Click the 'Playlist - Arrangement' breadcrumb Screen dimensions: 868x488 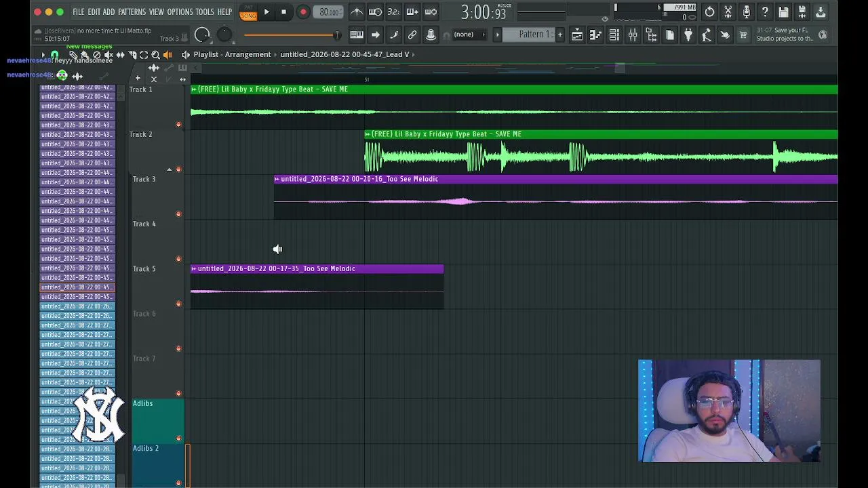232,55
